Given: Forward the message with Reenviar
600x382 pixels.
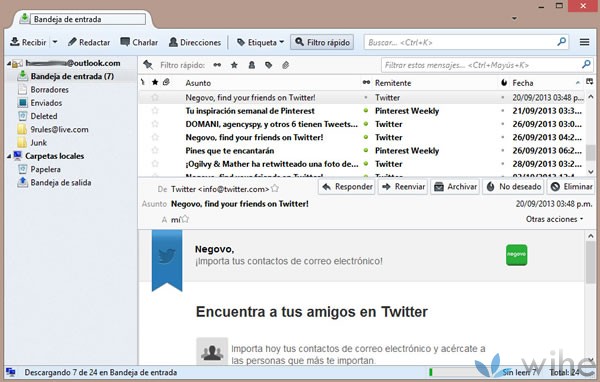Looking at the screenshot, I should coord(403,187).
